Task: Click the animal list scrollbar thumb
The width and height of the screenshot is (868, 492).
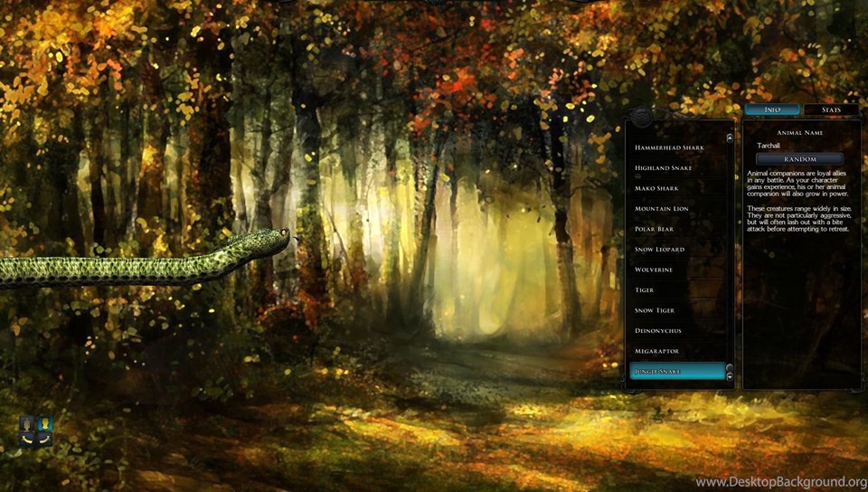Action: click(730, 368)
